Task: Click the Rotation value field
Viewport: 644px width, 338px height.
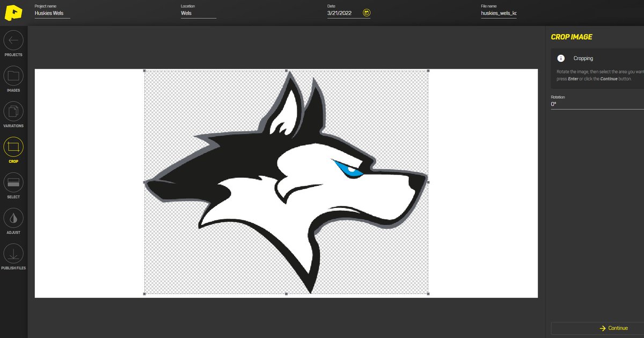Action: [597, 104]
